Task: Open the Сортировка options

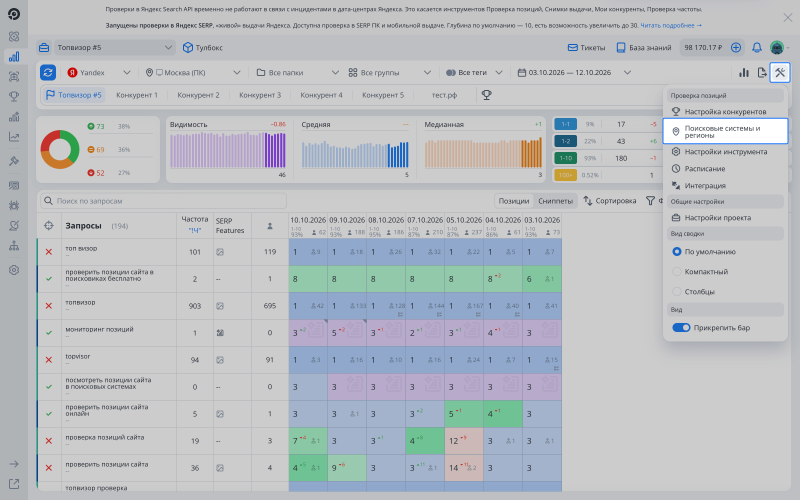Action: [610, 201]
